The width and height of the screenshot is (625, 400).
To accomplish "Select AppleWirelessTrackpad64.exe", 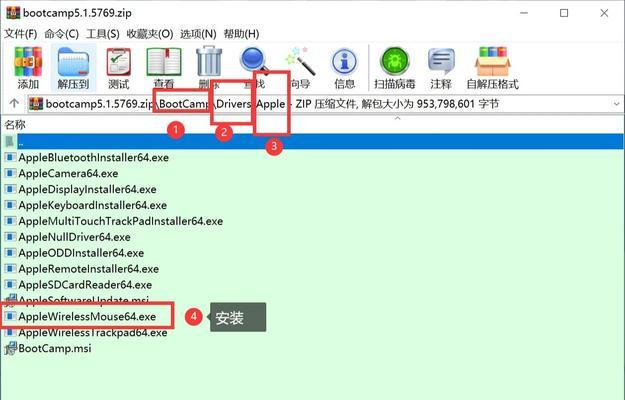I will point(93,333).
